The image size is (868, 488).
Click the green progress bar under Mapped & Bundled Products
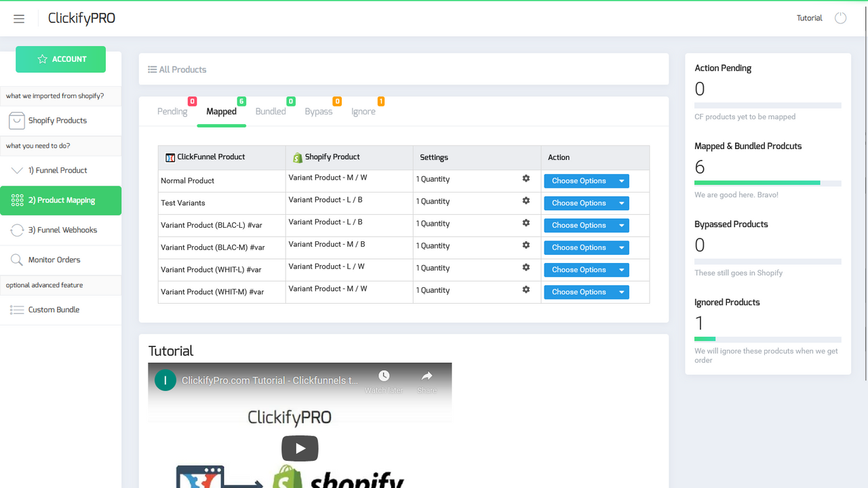(x=757, y=182)
